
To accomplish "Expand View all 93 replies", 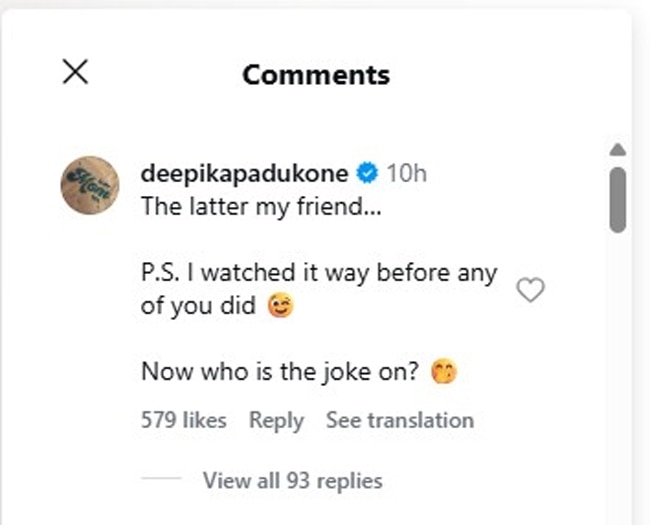I will pyautogui.click(x=292, y=481).
